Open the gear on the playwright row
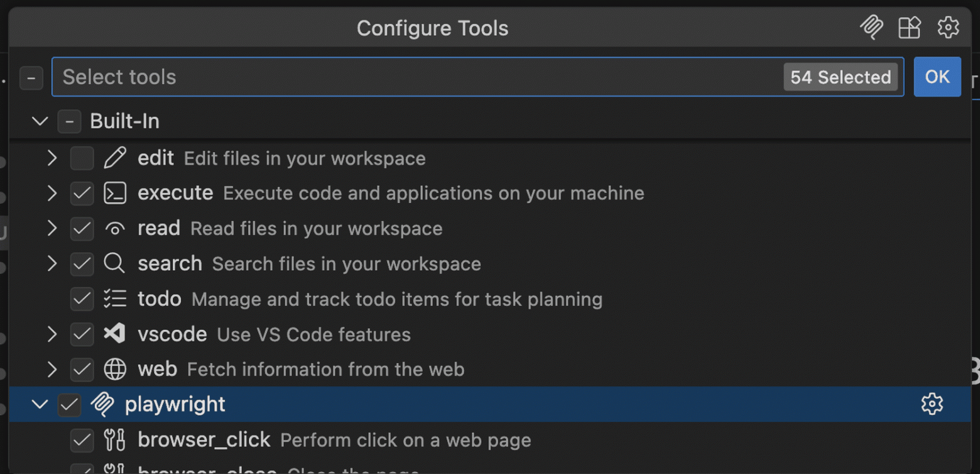 [x=932, y=405]
